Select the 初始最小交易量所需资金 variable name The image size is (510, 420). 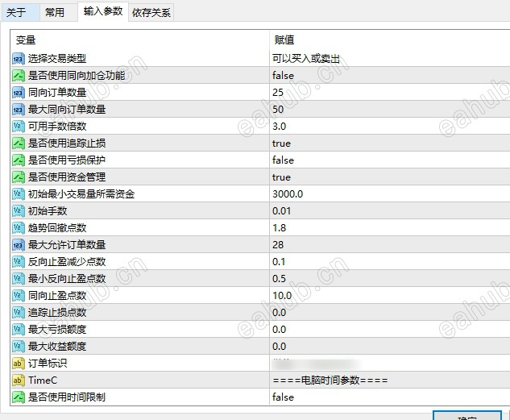click(x=81, y=194)
